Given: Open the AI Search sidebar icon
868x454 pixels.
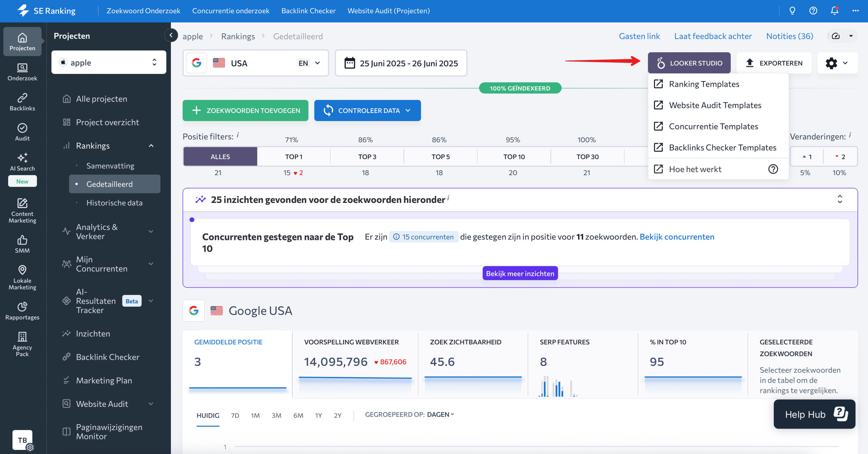Looking at the screenshot, I should pos(22,162).
